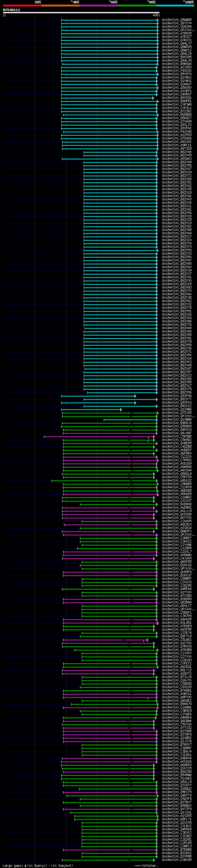Click hit label UniRef100_O49547
197x868 pixels.
pyautogui.click(x=177, y=94)
